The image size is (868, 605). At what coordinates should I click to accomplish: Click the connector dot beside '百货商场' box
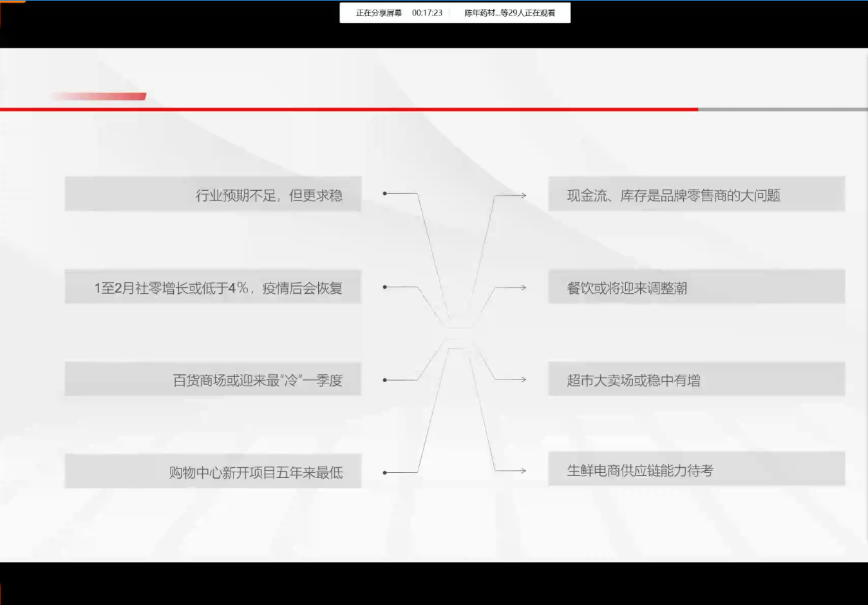pos(385,380)
